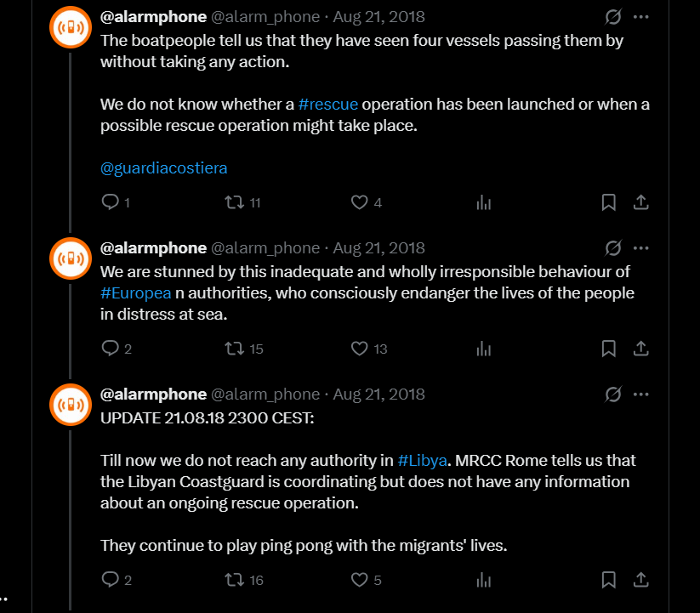Click Grok icon on first tweet
Screen dimensions: 700x613
point(612,16)
